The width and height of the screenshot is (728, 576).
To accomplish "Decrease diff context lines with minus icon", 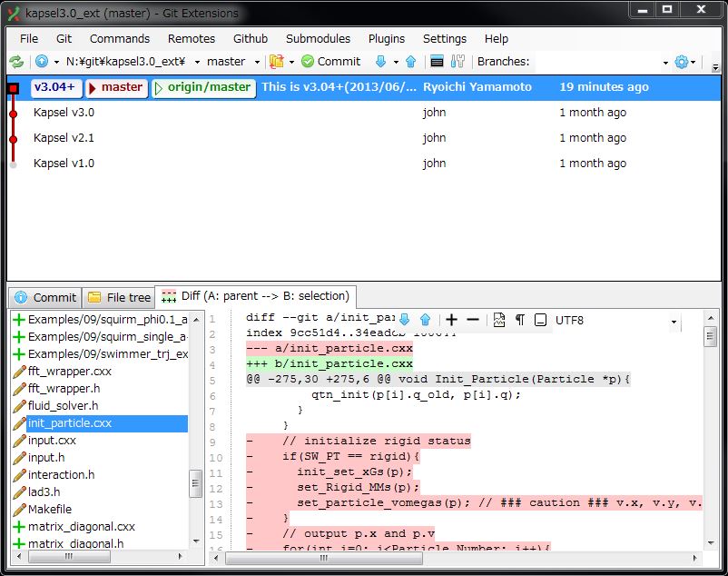I will click(x=472, y=320).
